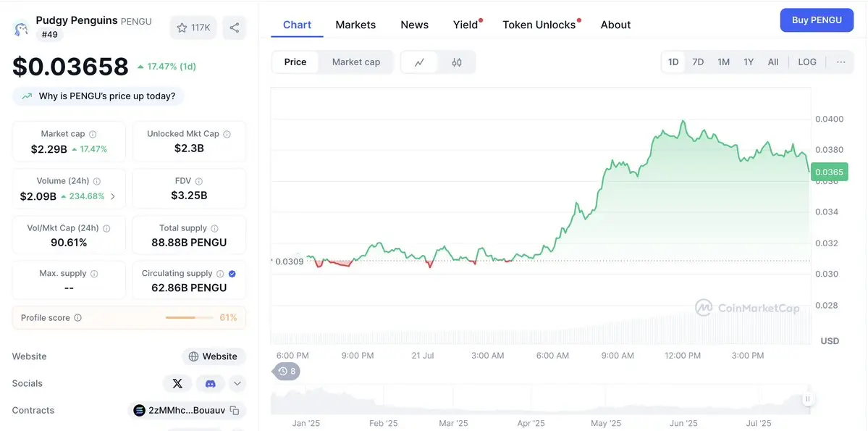This screenshot has height=431, width=868.
Task: Select the 7D time range
Action: (x=698, y=62)
